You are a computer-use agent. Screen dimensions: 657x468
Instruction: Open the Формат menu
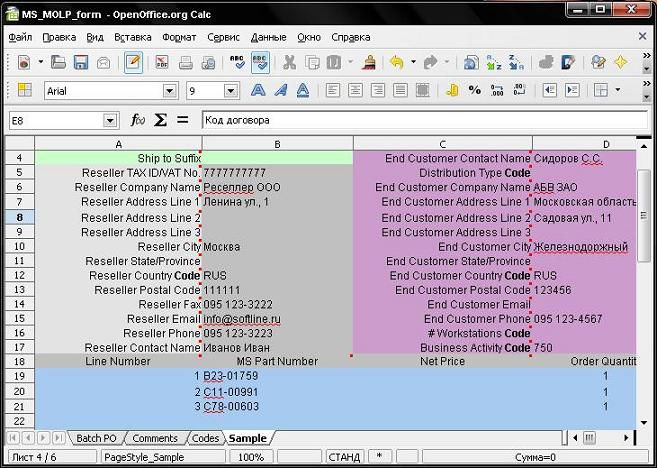point(179,37)
